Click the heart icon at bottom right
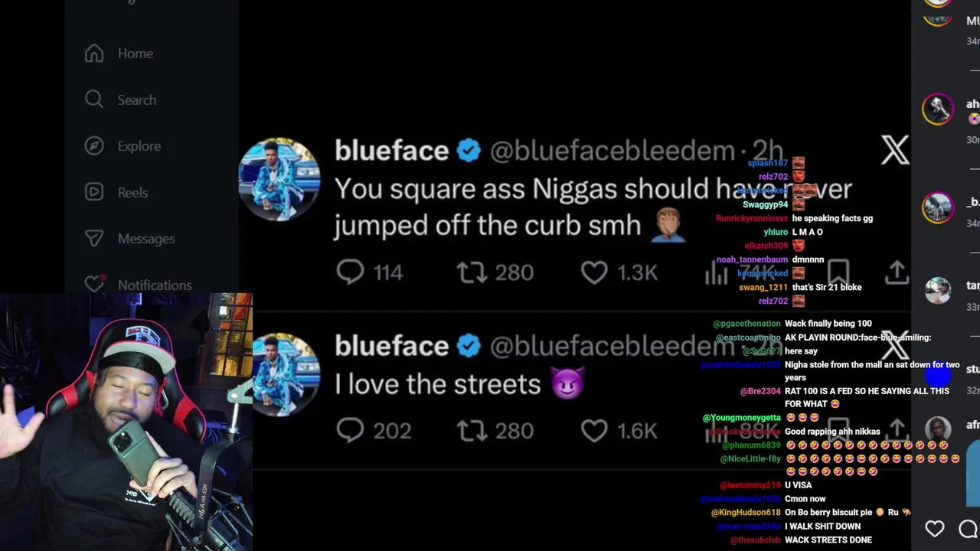980x551 pixels. (x=934, y=529)
